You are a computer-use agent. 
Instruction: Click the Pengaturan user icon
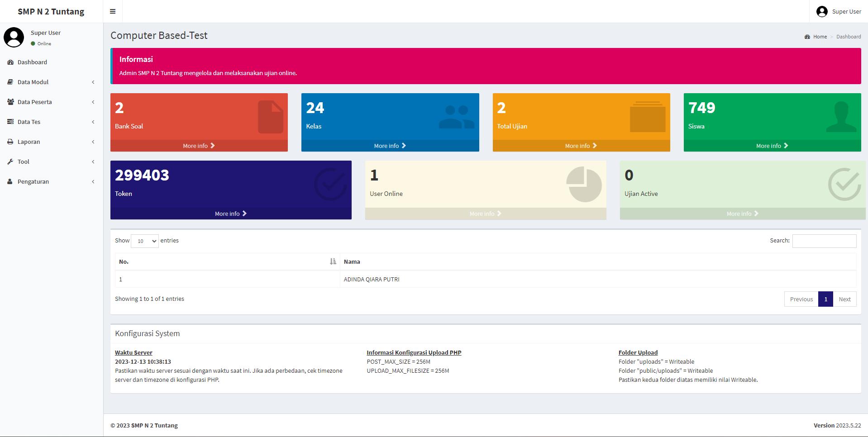pos(10,181)
